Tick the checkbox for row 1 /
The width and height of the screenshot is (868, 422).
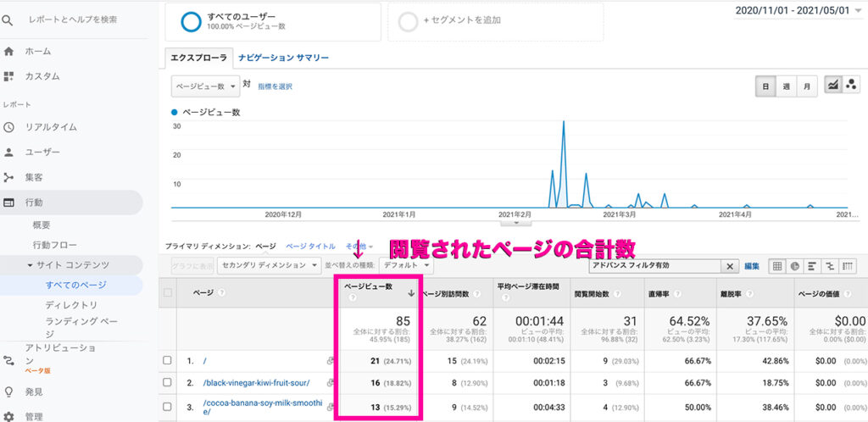coord(168,361)
